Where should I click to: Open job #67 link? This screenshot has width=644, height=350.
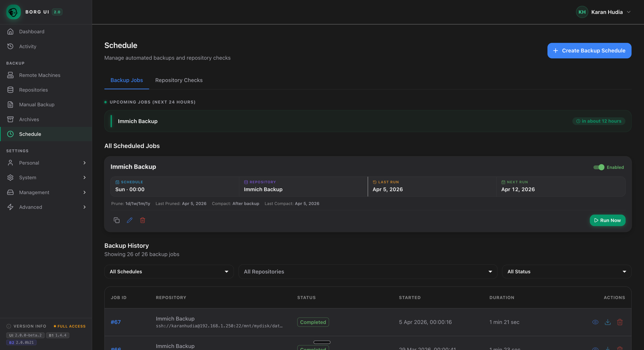[116, 322]
